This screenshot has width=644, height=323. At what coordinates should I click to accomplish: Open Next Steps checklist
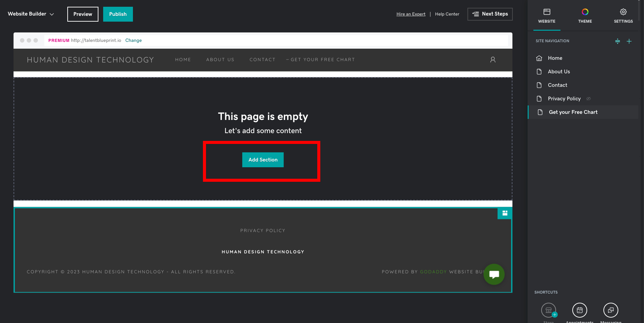(x=490, y=14)
